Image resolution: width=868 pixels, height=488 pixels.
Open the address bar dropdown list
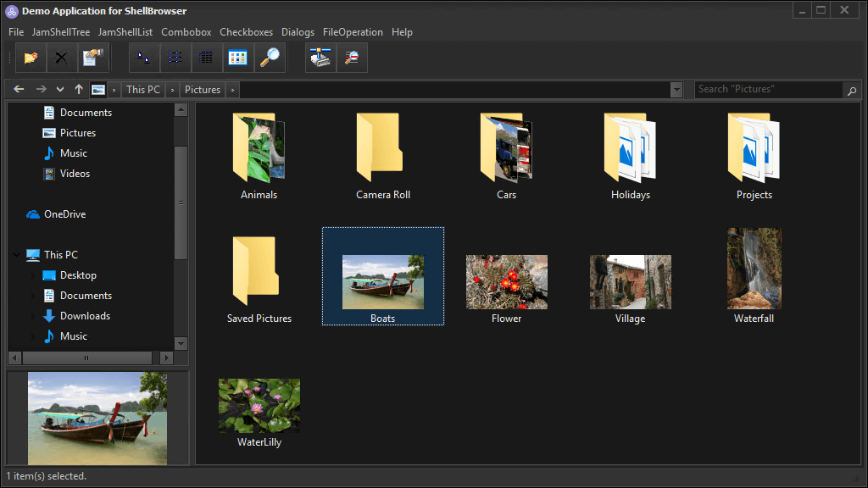676,89
